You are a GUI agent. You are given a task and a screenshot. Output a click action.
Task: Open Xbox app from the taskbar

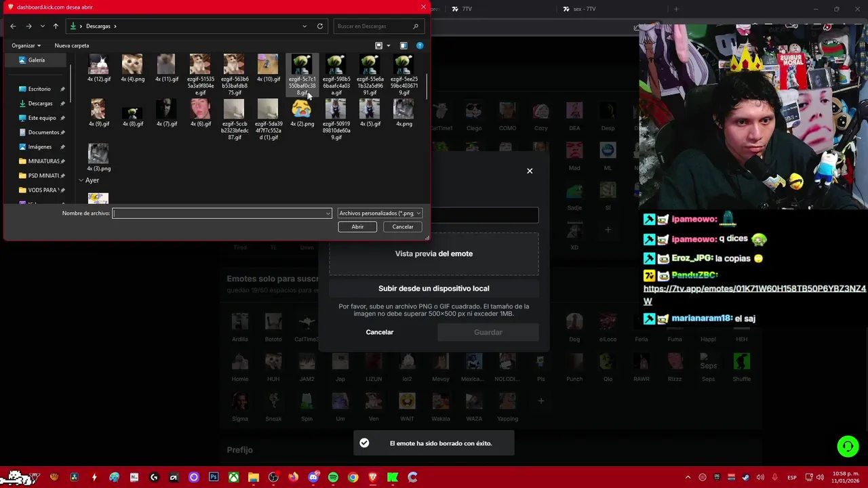233,477
